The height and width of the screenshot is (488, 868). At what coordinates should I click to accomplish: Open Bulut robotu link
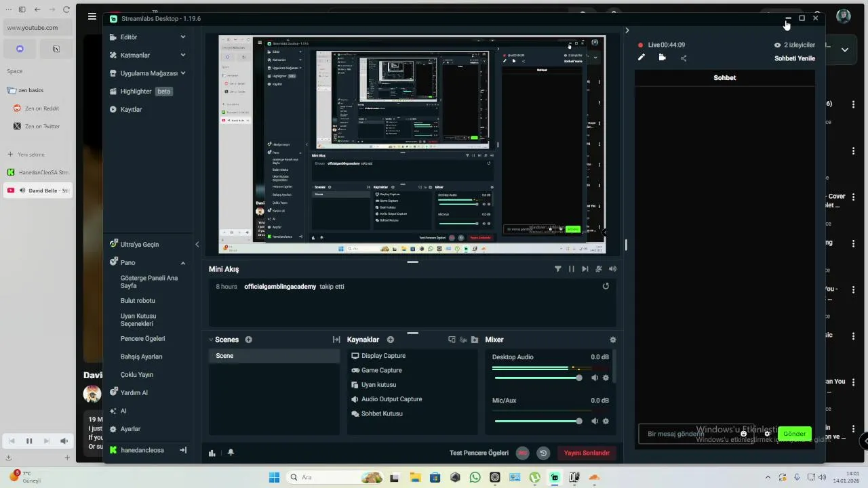pos(138,300)
